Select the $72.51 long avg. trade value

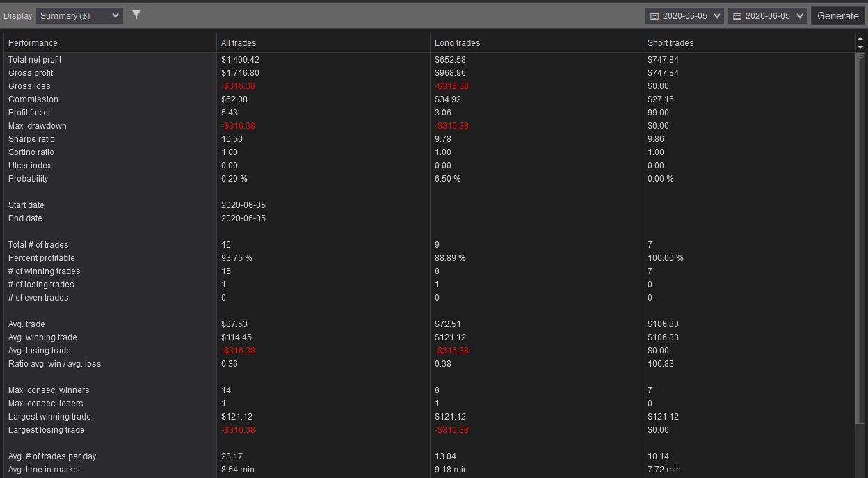(x=448, y=324)
